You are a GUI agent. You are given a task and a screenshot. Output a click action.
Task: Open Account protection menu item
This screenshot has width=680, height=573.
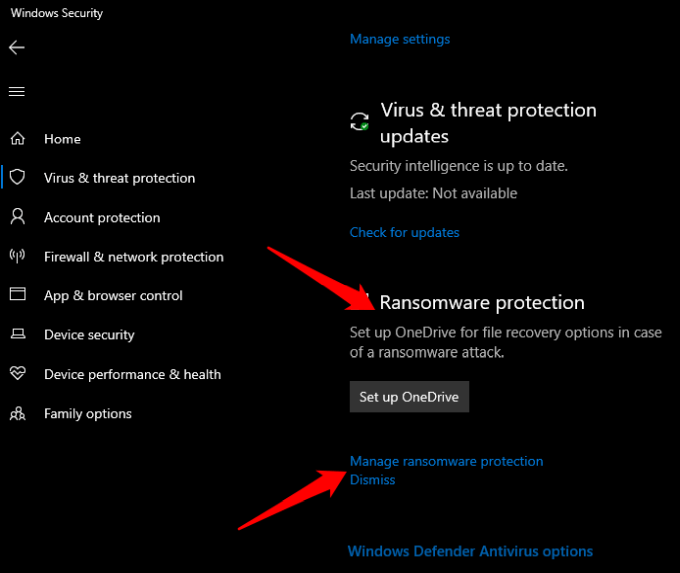point(102,217)
